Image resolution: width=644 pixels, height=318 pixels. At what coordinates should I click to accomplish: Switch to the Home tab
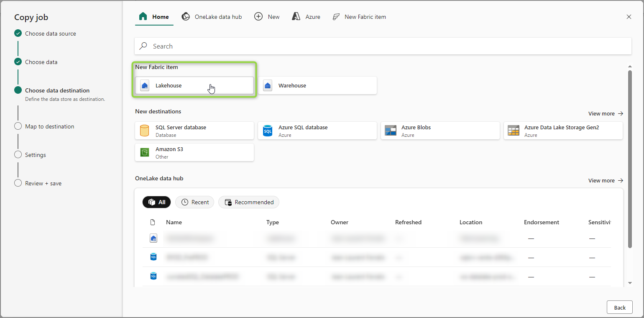154,17
